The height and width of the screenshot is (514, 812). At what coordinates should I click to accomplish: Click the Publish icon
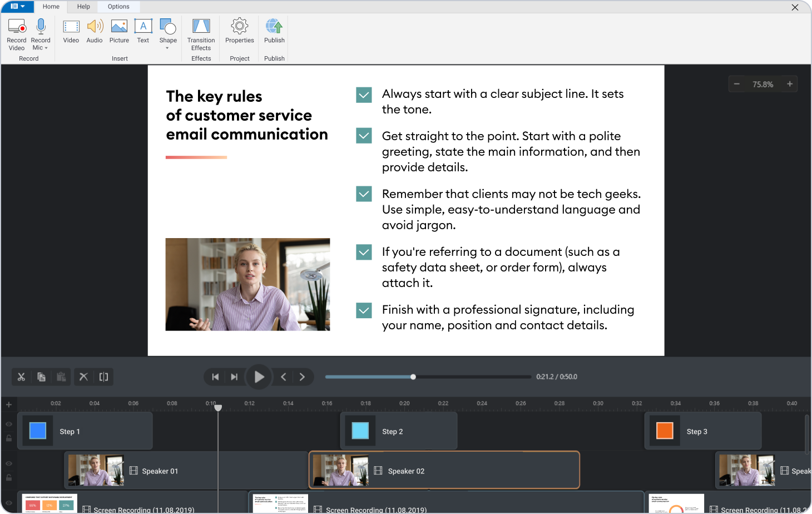[274, 32]
